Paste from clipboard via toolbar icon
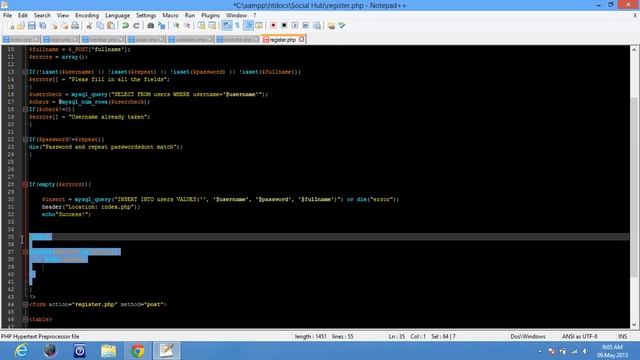 point(111,26)
